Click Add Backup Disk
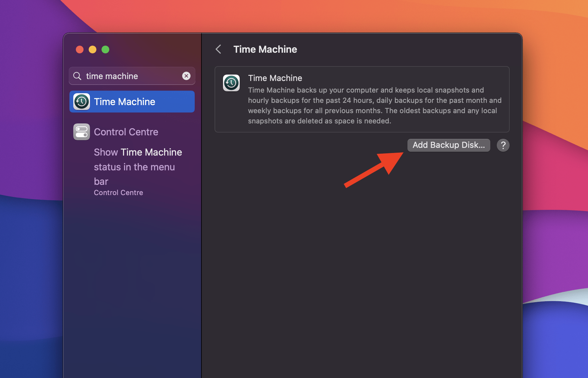The height and width of the screenshot is (378, 588). click(x=449, y=145)
